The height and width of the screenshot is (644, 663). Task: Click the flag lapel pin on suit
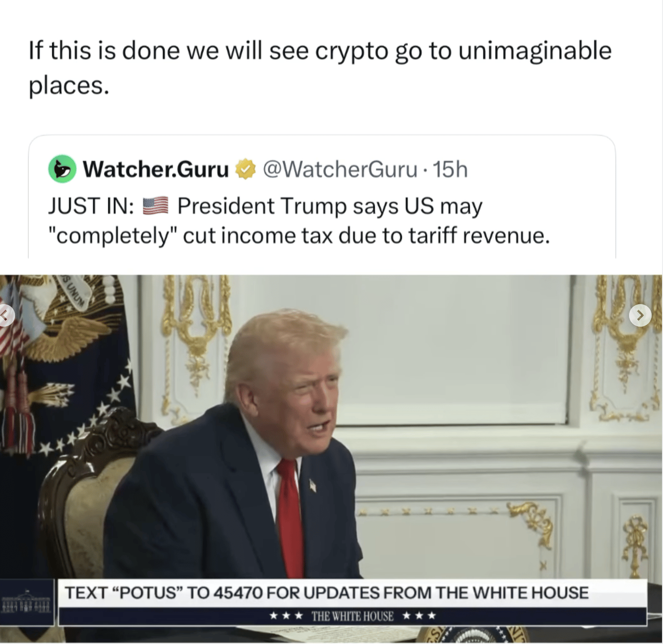(312, 485)
